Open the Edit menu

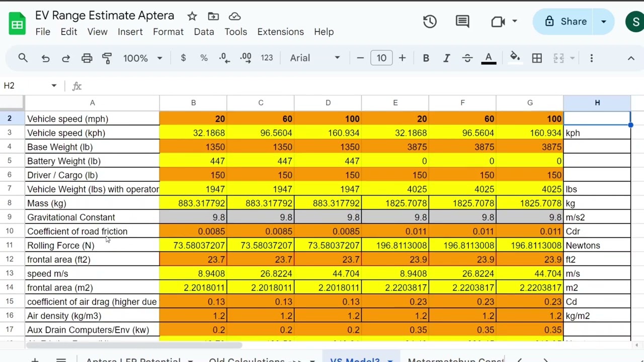pos(69,32)
